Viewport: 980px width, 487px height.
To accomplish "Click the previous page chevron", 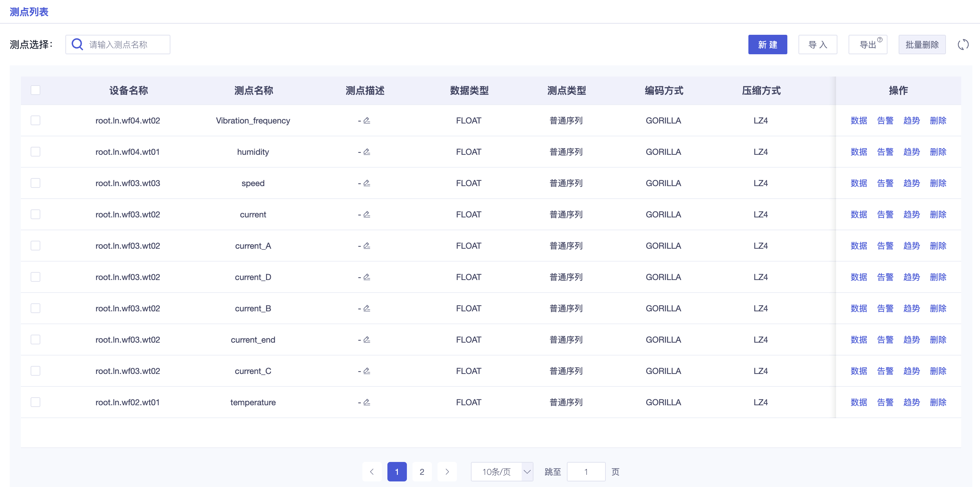I will (372, 471).
